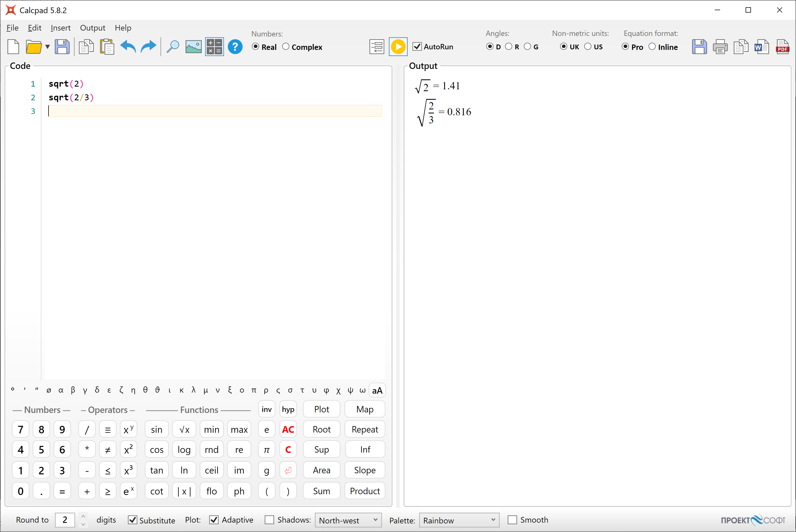Insert Greek letter alpha

click(61, 390)
